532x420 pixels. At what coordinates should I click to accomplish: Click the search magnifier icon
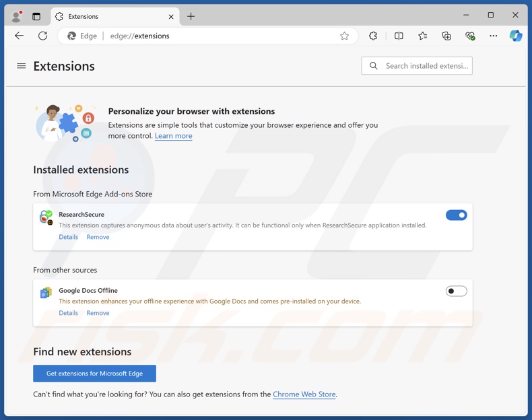[374, 66]
